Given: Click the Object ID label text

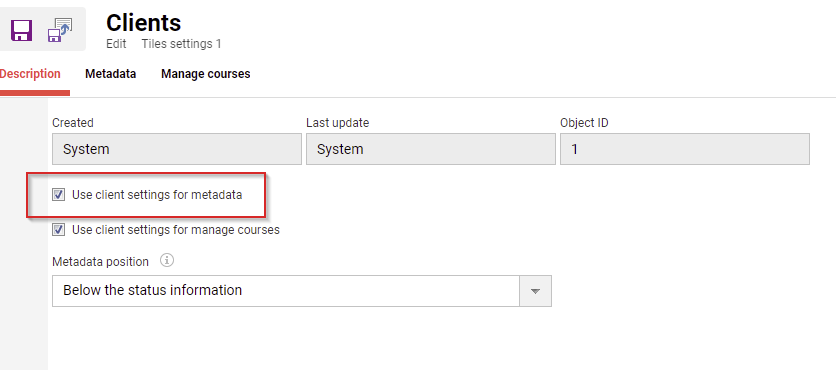Looking at the screenshot, I should (x=584, y=123).
